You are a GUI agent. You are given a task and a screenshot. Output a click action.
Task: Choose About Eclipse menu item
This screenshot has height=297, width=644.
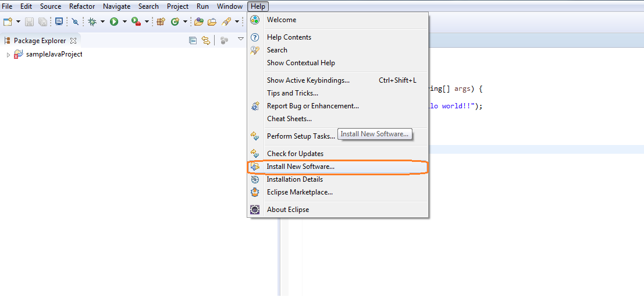click(x=337, y=210)
